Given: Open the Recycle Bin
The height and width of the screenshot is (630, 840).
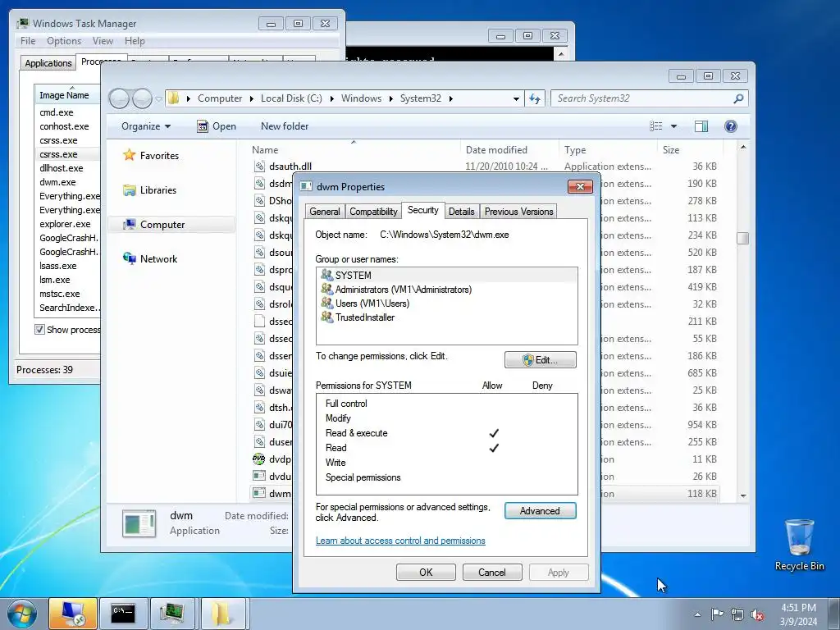Looking at the screenshot, I should pyautogui.click(x=799, y=545).
